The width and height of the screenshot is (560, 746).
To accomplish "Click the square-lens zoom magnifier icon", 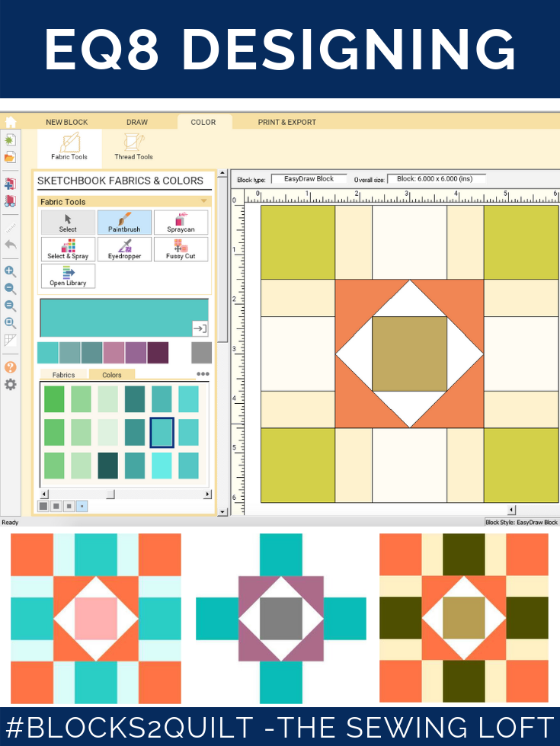I will (10, 323).
